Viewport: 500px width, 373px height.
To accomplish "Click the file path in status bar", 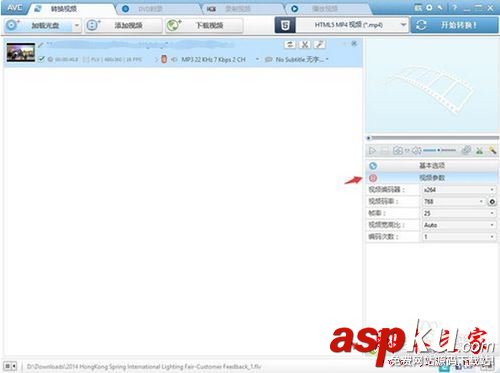I will 143,367.
